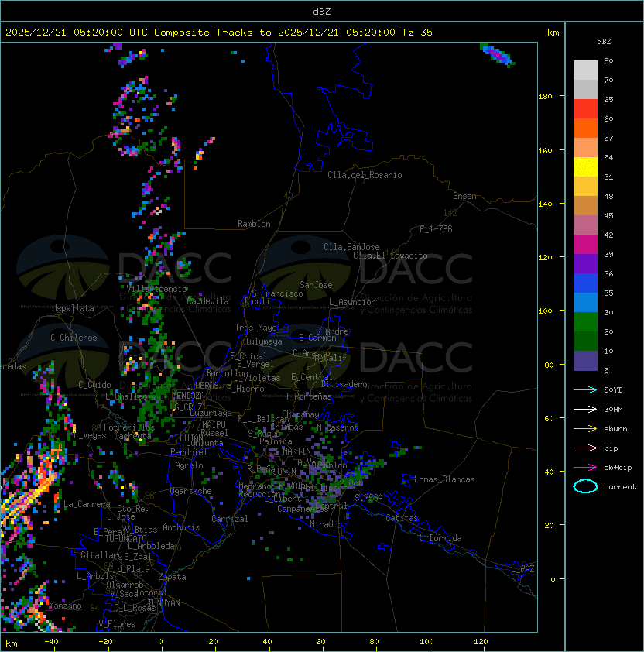This screenshot has width=644, height=652.
Task: Select the red 60-65 dBZ color band
Action: (x=585, y=109)
